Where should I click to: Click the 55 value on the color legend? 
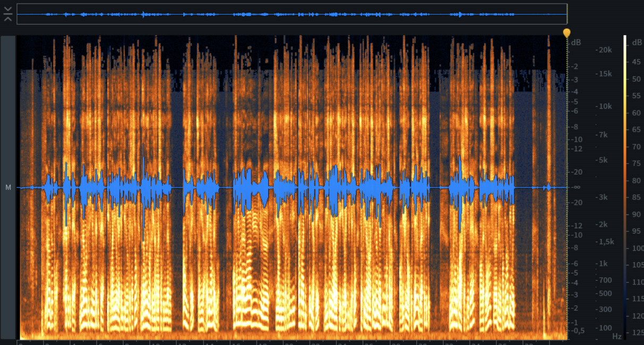pyautogui.click(x=637, y=96)
